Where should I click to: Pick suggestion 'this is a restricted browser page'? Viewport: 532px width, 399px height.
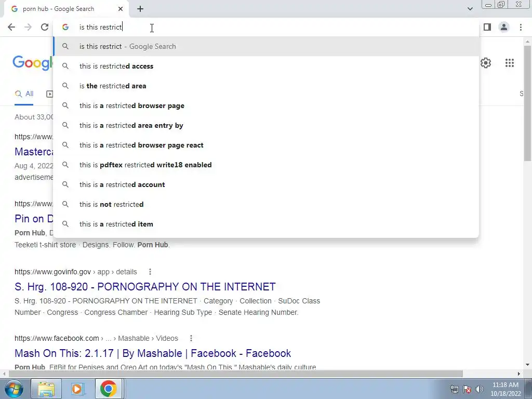[x=266, y=105]
